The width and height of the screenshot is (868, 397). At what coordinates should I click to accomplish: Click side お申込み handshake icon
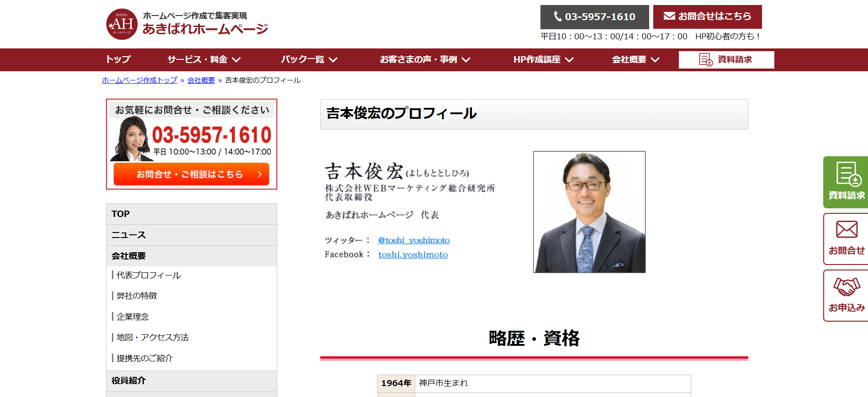click(847, 287)
